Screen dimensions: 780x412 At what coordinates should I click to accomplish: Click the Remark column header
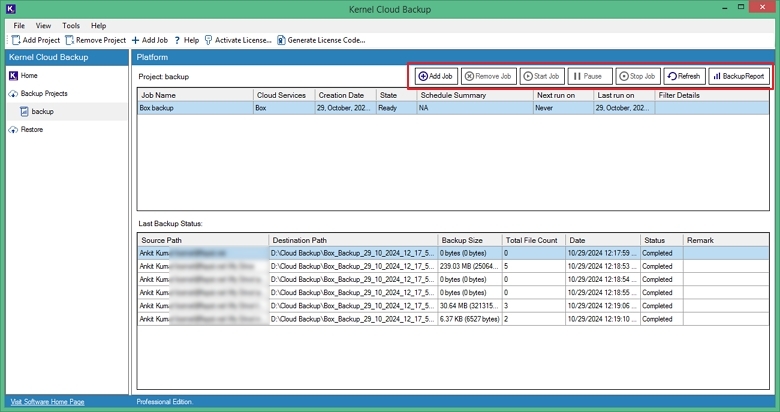[x=726, y=240]
